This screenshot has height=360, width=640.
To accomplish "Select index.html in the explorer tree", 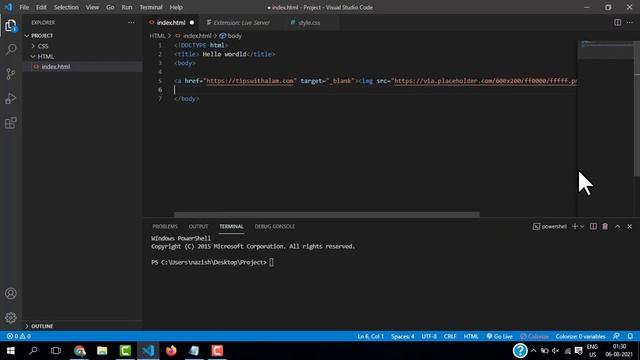I will tap(56, 67).
